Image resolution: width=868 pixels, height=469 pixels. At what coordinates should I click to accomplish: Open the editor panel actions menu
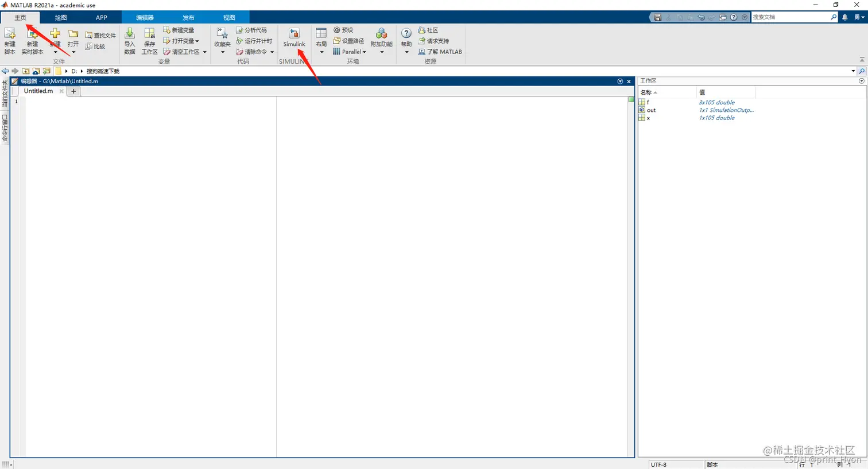point(620,82)
